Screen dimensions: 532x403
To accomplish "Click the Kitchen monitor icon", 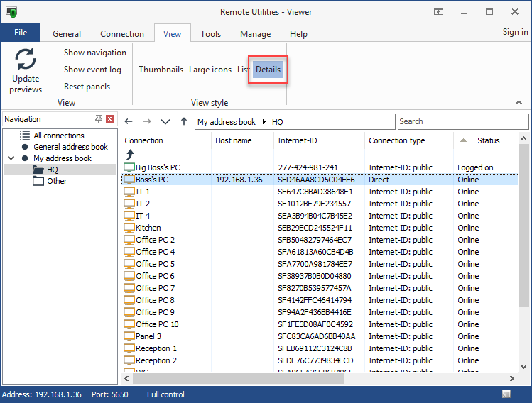I will coord(129,228).
